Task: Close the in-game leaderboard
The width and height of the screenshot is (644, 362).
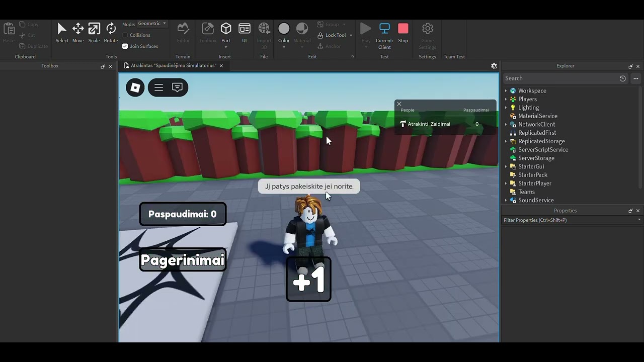Action: coord(399,104)
